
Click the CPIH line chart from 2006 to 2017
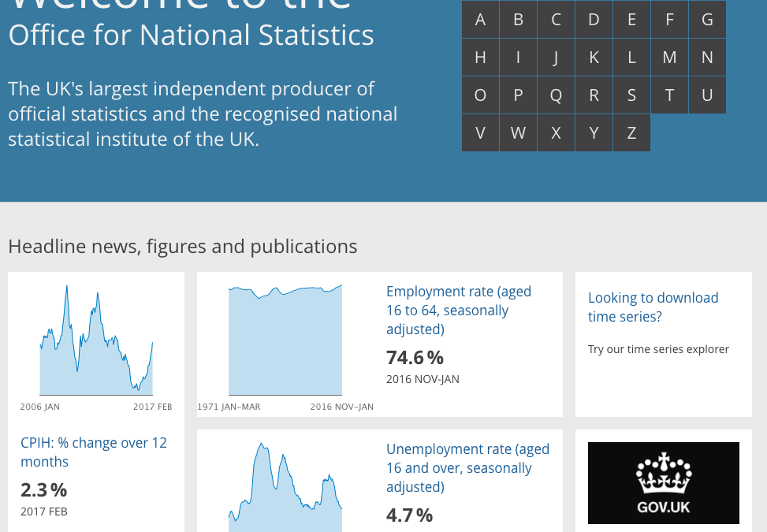[x=96, y=340]
